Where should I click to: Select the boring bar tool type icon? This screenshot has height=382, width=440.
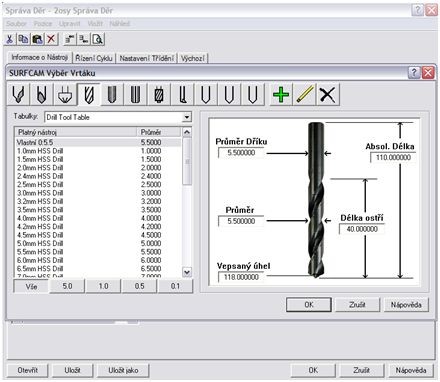(x=183, y=94)
